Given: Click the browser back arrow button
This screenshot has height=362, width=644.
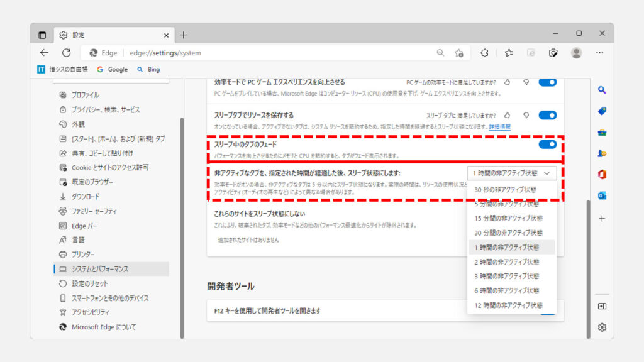Looking at the screenshot, I should click(x=43, y=53).
